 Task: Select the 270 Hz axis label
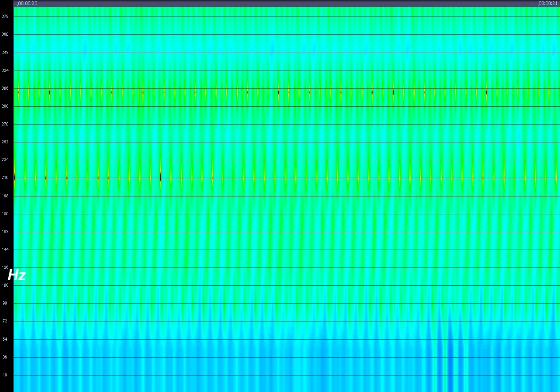[x=5, y=124]
